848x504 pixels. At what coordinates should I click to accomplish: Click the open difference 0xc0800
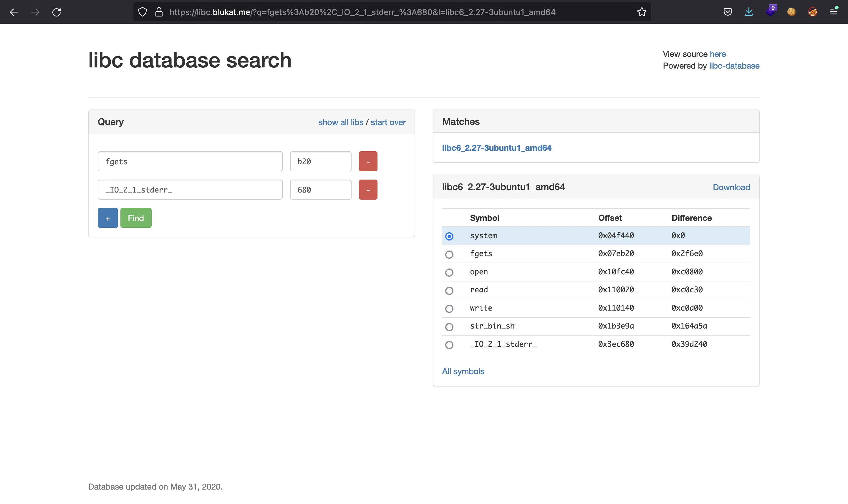click(687, 272)
